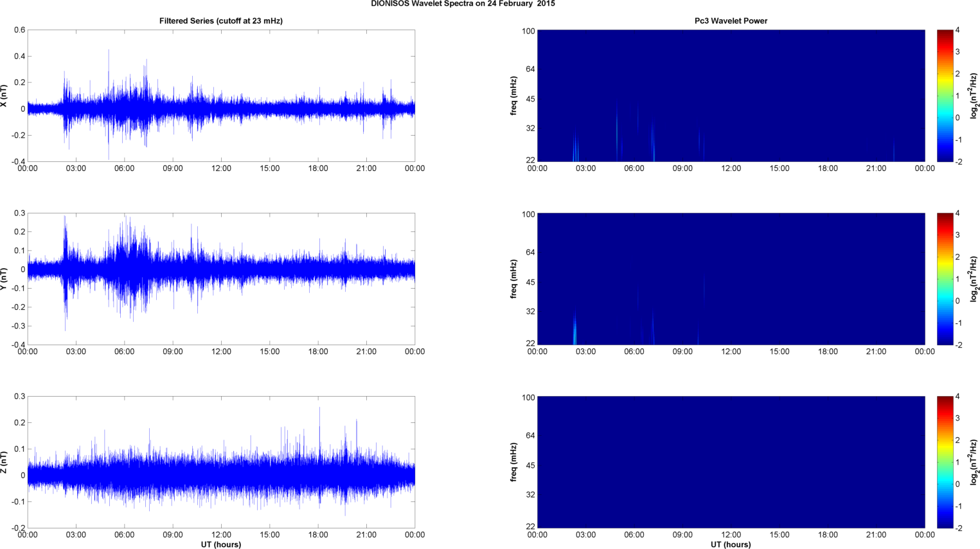Viewport: 980px width, 549px height.
Task: Click 'freq (mHz)' label of the top spectrogram
Action: (514, 96)
